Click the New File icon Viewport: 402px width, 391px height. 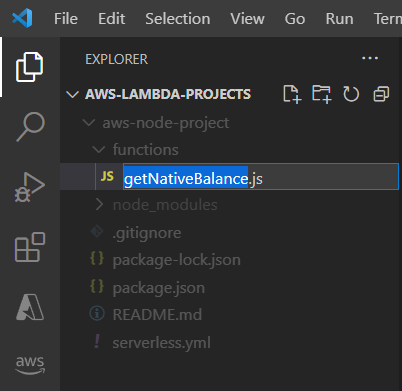[x=292, y=94]
